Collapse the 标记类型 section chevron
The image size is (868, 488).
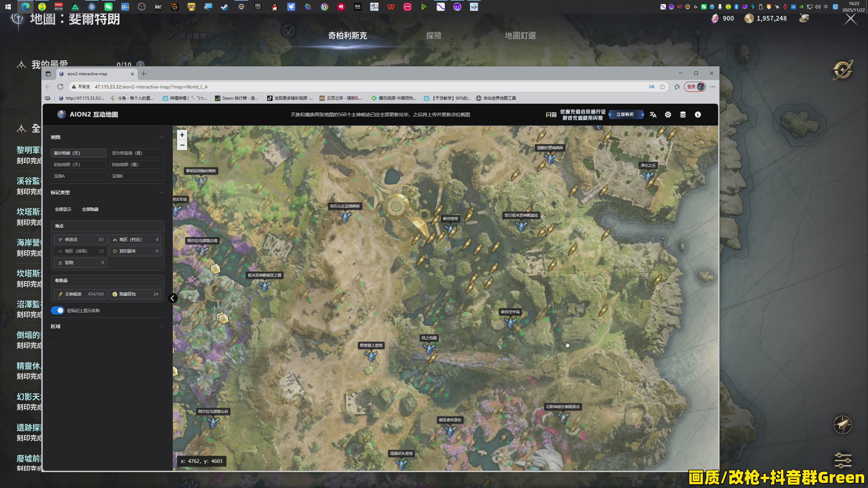[162, 192]
